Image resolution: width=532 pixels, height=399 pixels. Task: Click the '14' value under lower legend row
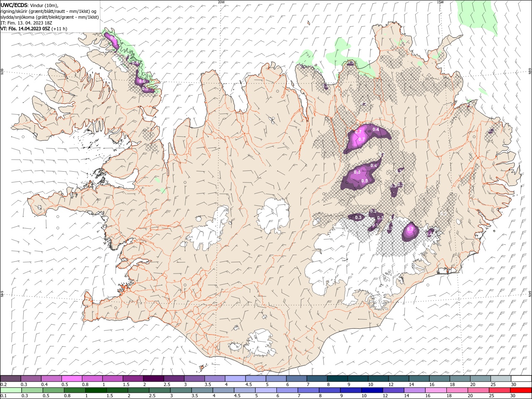(x=407, y=396)
